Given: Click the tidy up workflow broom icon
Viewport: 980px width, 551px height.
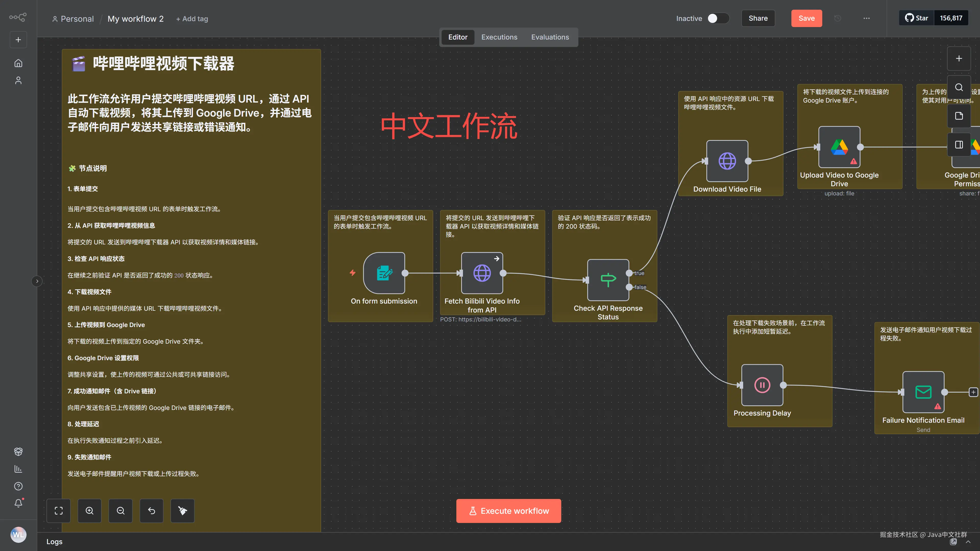Looking at the screenshot, I should (183, 511).
